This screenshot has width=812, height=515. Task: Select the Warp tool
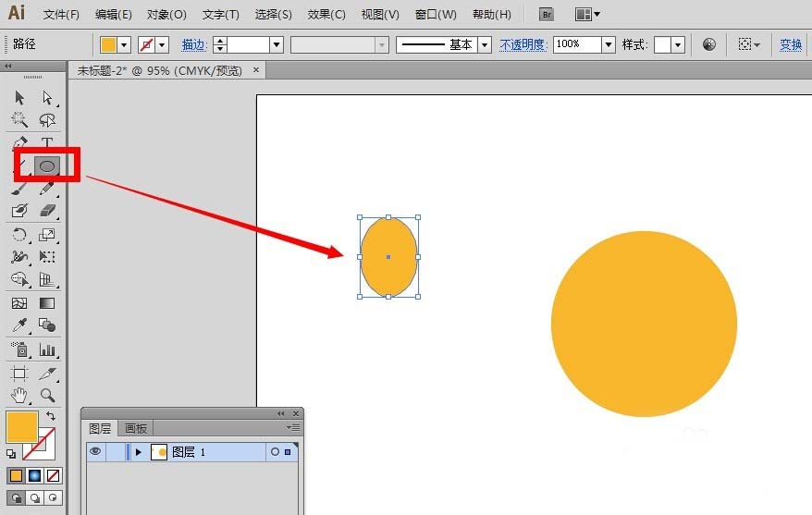19,257
